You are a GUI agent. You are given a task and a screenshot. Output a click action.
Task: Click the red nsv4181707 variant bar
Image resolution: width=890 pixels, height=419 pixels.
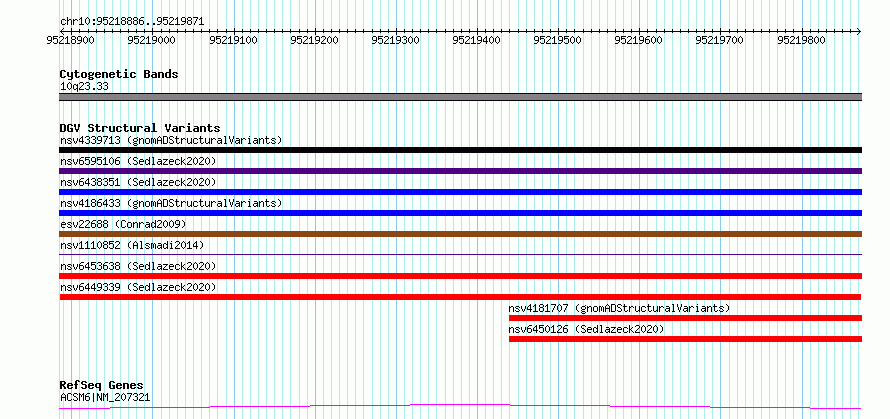point(686,318)
